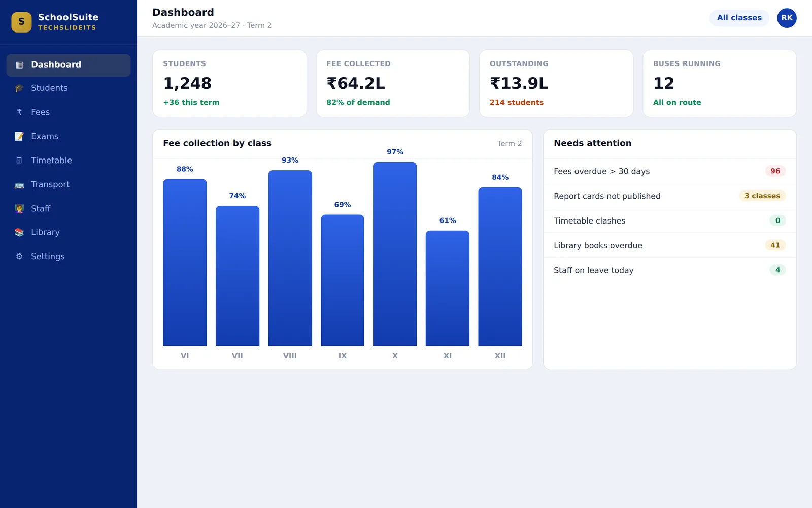Viewport: 812px width, 508px height.
Task: Click the Dashboard grid icon in sidebar
Action: (19, 65)
